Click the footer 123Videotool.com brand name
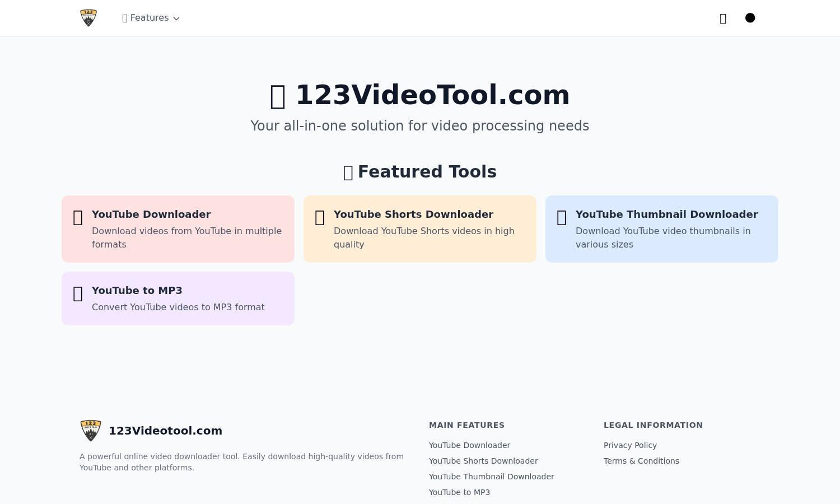The height and width of the screenshot is (504, 840). 165,431
